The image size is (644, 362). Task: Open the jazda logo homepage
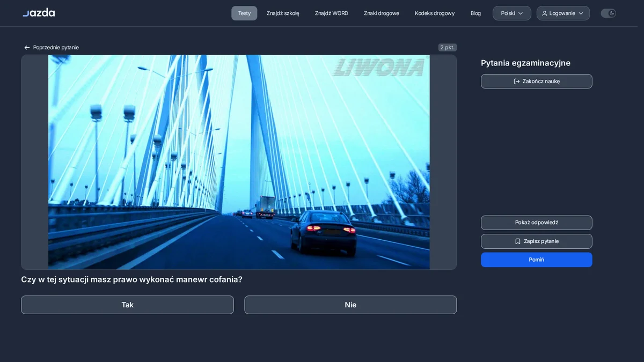(x=39, y=12)
